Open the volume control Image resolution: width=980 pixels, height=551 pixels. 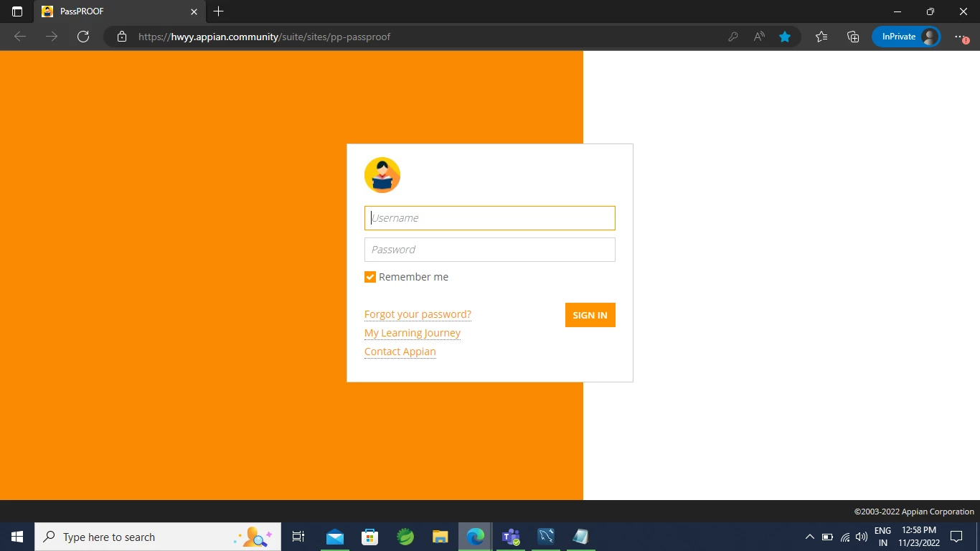pyautogui.click(x=862, y=537)
